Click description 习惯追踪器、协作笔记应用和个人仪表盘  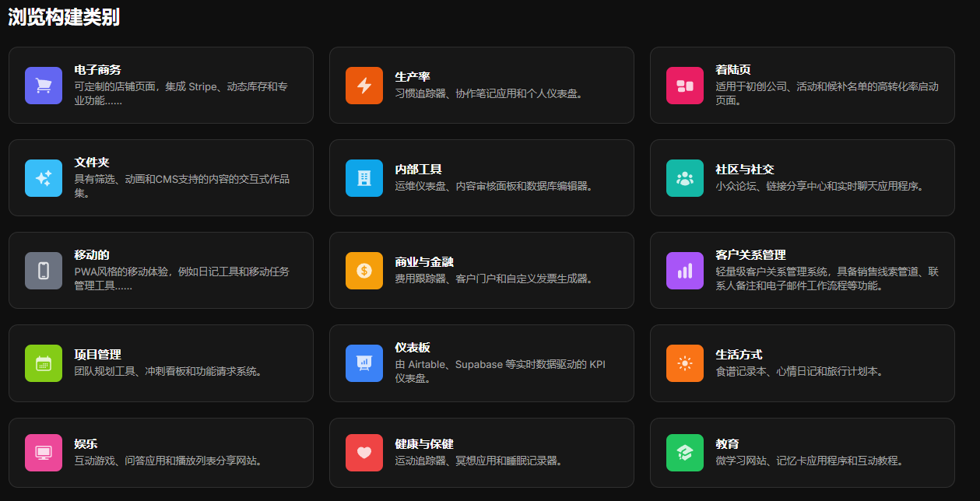[x=489, y=93]
